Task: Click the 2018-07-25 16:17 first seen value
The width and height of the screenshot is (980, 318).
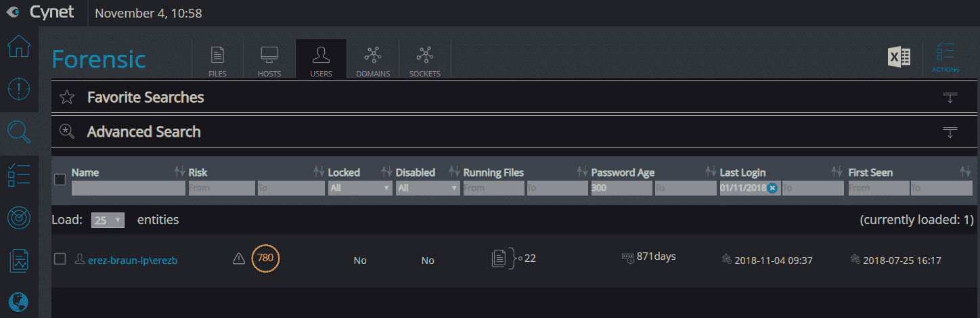Action: click(x=902, y=260)
